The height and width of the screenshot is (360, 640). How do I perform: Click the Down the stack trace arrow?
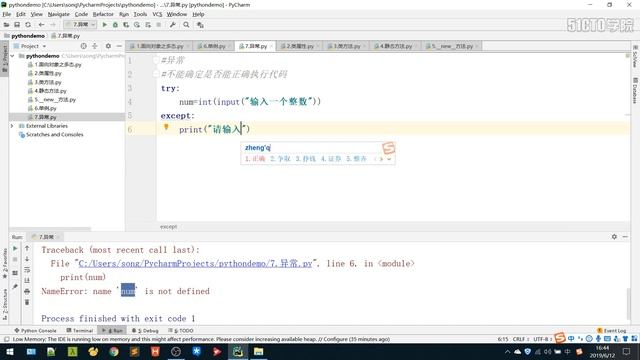(27, 259)
